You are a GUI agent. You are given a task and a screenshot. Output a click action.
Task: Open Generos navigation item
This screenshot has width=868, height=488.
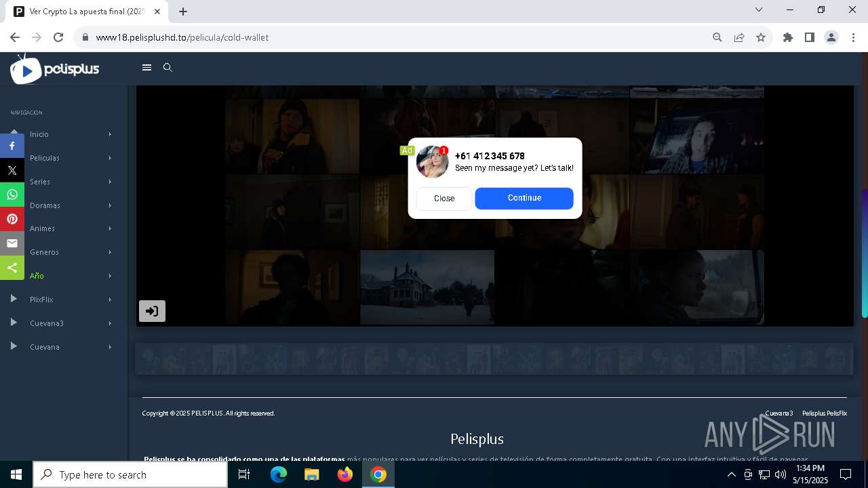pos(44,252)
